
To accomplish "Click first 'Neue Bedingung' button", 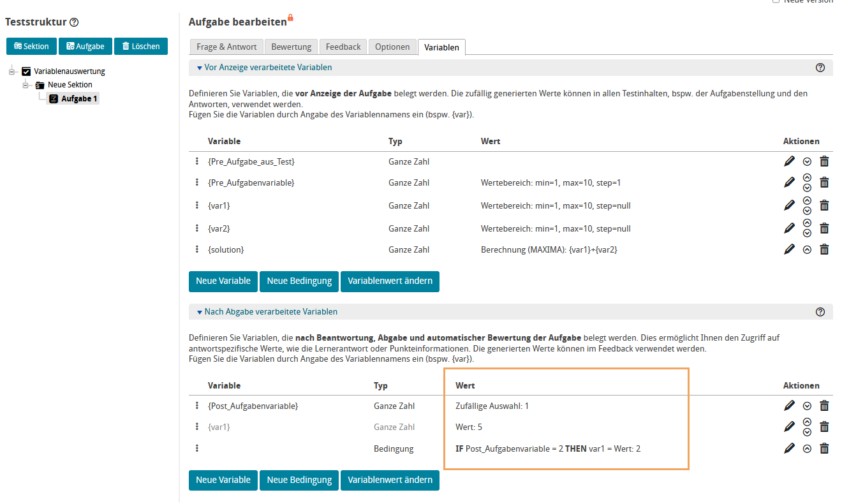I will pos(299,281).
